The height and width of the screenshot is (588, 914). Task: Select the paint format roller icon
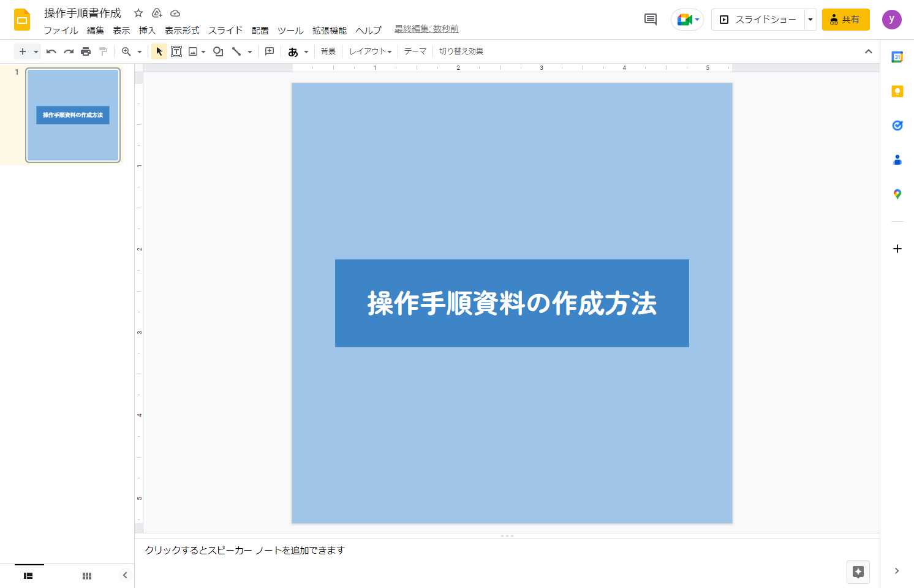pyautogui.click(x=103, y=51)
